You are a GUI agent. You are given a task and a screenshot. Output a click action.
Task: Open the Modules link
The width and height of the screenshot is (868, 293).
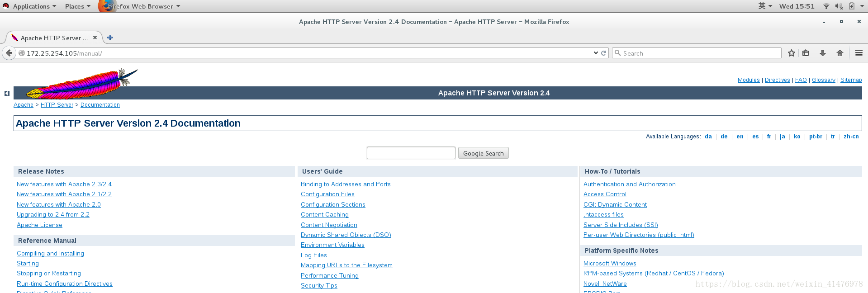749,80
